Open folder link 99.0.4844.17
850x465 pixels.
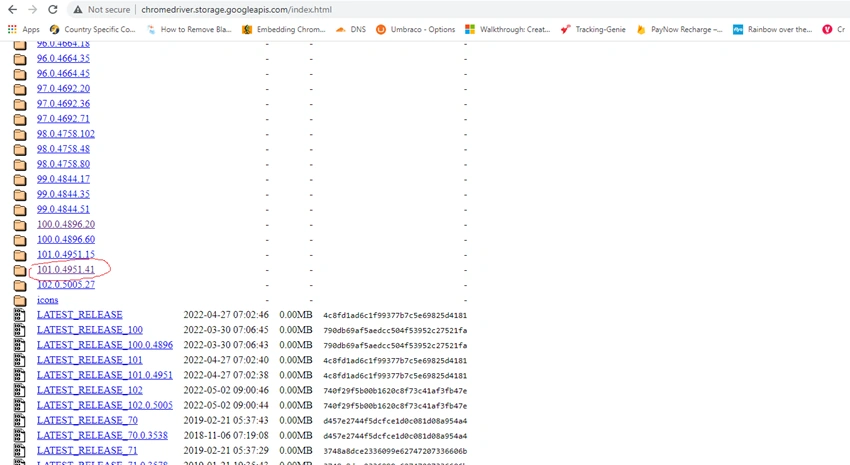point(63,179)
